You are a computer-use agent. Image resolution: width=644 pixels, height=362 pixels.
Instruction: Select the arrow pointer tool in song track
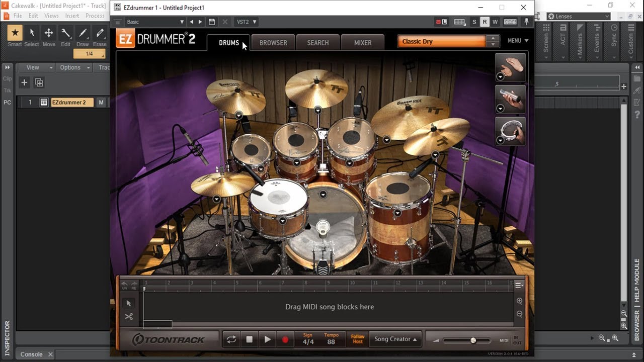[x=128, y=303]
